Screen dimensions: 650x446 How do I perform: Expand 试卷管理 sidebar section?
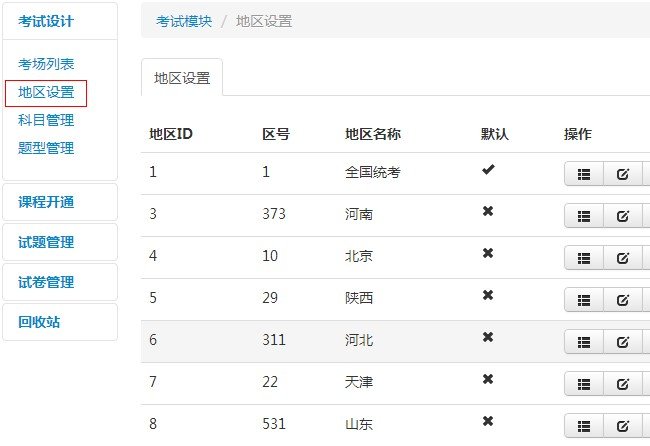point(46,282)
